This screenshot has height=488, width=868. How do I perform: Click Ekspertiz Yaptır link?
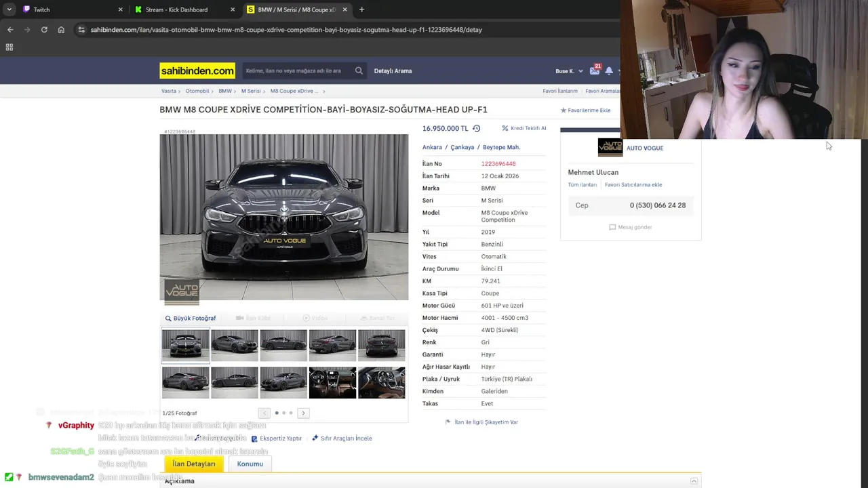277,439
